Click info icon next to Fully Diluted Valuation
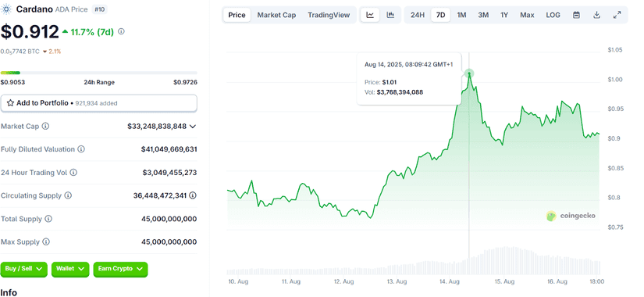 click(x=81, y=149)
